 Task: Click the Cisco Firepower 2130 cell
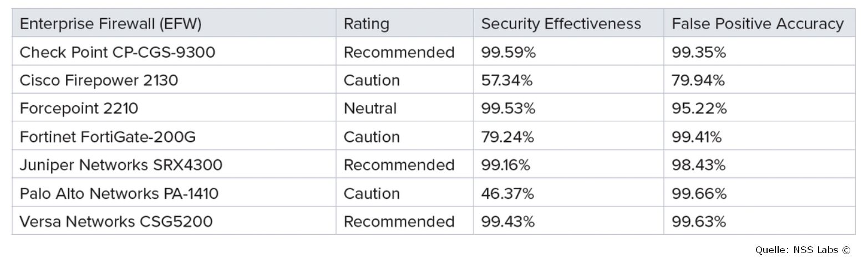99,80
